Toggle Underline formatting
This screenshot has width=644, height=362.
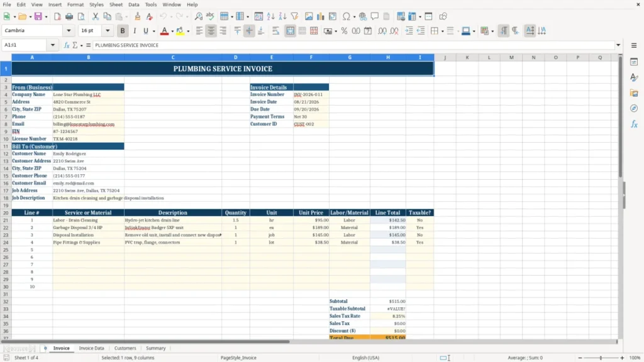point(145,31)
